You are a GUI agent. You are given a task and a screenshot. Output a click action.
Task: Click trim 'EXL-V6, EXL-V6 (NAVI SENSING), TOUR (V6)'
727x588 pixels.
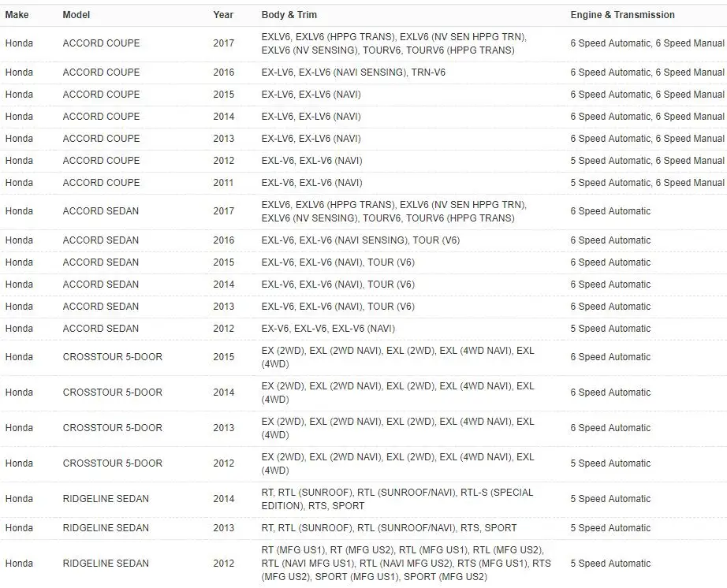click(360, 240)
